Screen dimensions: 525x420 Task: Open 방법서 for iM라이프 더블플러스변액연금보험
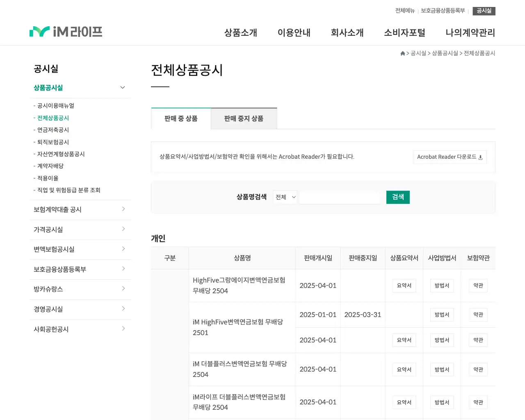[442, 402]
